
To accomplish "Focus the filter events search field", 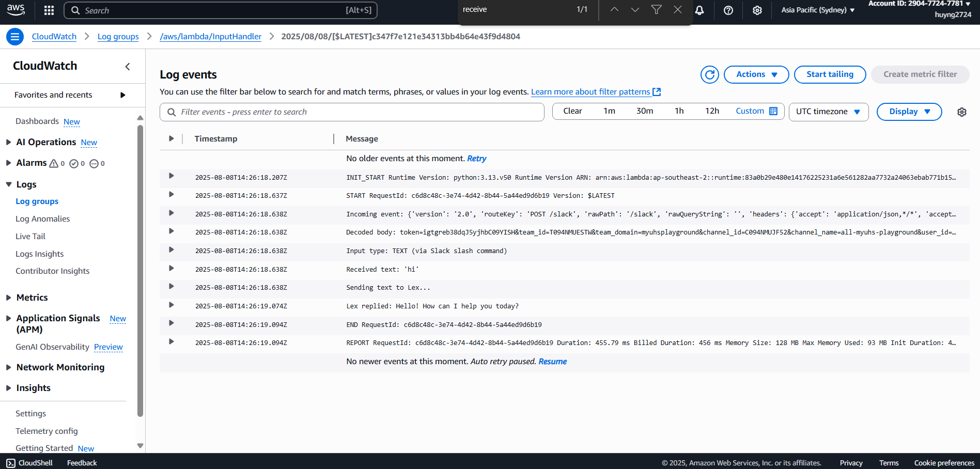I will click(352, 112).
